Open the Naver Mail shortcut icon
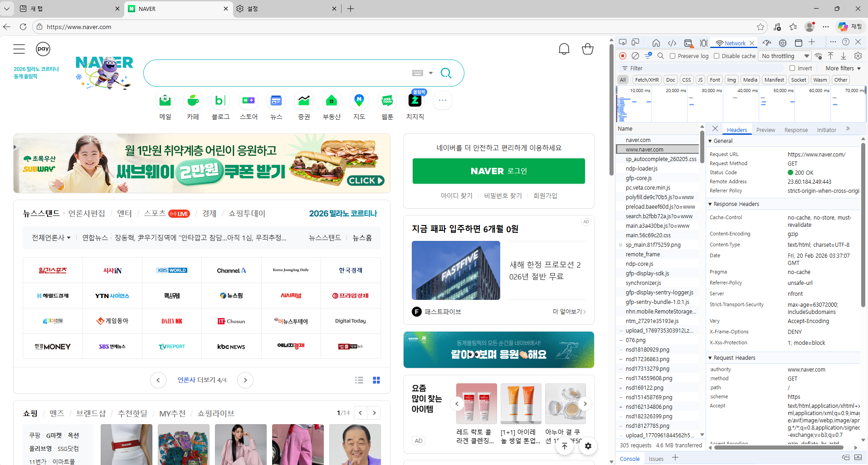868x465 pixels. 166,100
